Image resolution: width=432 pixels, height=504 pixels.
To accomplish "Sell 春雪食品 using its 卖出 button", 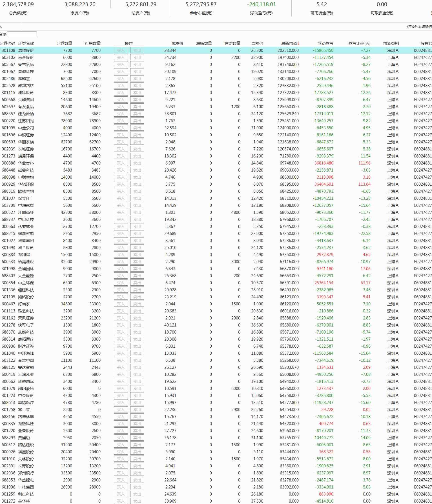I will point(137,65).
